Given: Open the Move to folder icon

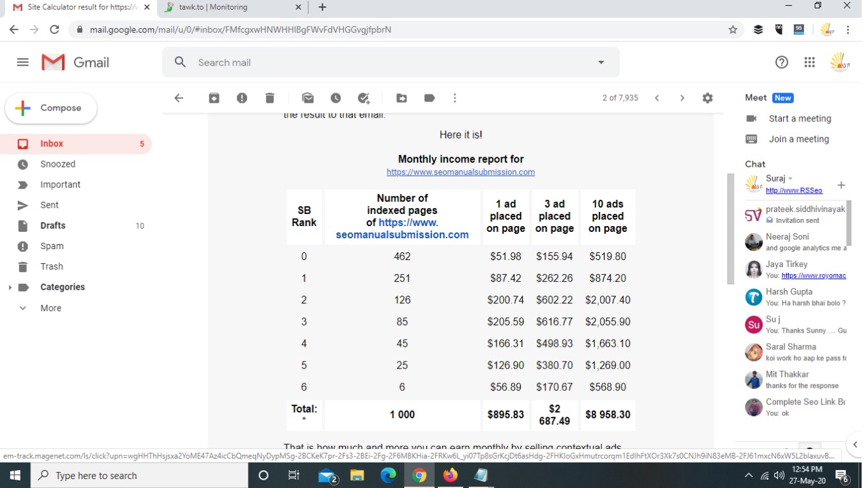Looking at the screenshot, I should point(401,98).
